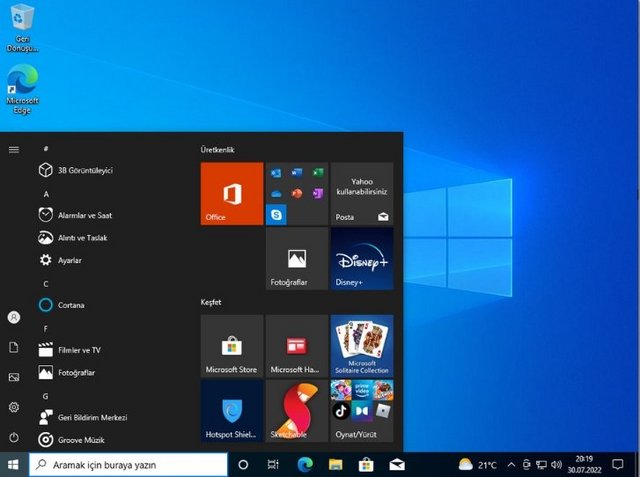Open the Office tile
Viewport: 640px width, 477px height.
232,193
